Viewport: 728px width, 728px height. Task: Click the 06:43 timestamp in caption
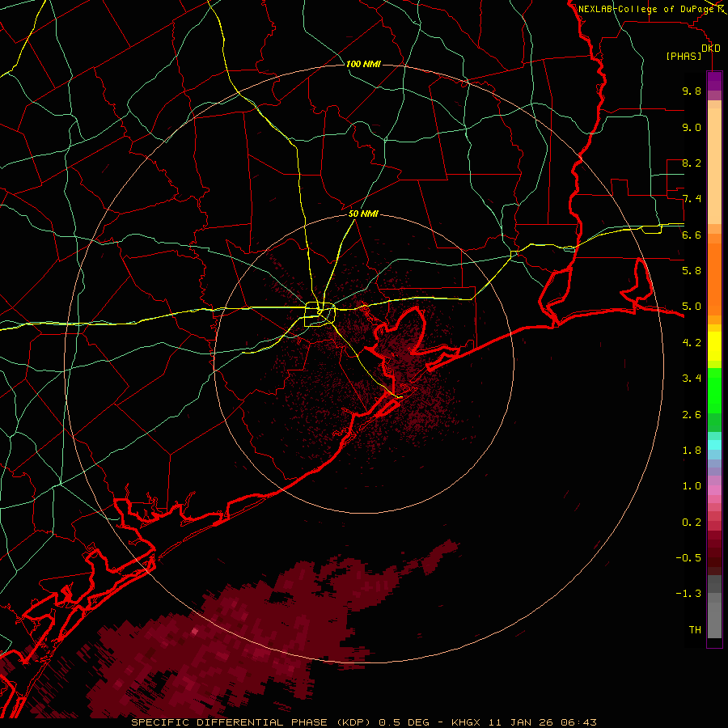[x=578, y=722]
